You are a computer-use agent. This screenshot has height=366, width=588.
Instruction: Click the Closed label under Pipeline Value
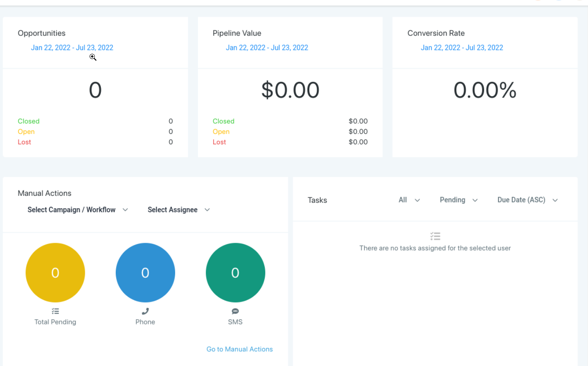pos(223,121)
